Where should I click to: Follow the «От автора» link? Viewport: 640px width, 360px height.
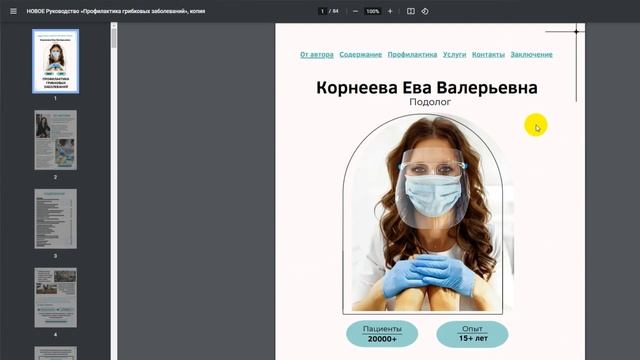pos(317,55)
